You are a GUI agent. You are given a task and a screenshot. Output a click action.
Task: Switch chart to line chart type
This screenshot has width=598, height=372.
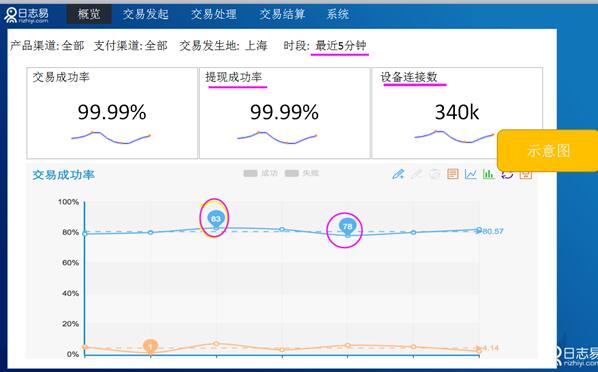point(471,174)
